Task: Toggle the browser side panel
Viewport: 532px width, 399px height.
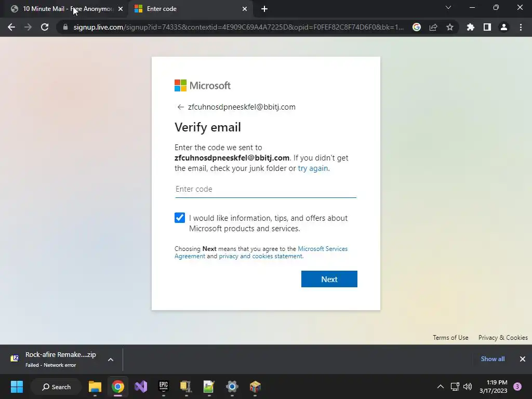Action: tap(487, 27)
